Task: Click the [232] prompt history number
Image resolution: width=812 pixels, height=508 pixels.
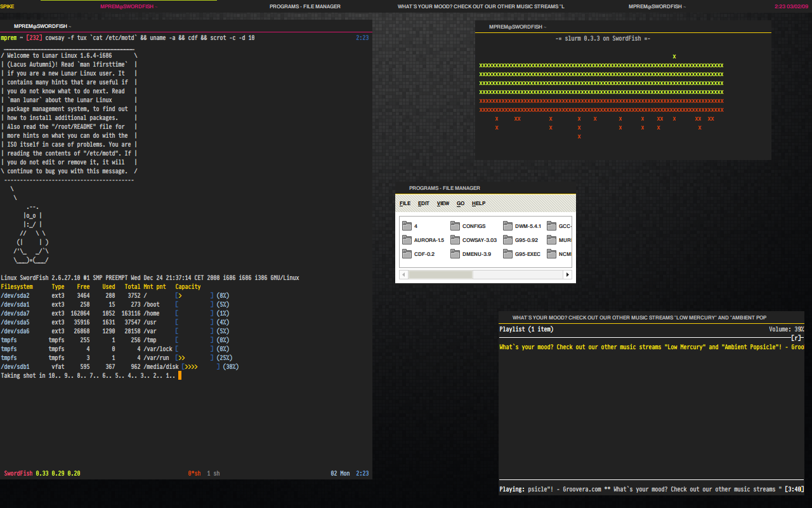Action: pos(34,37)
